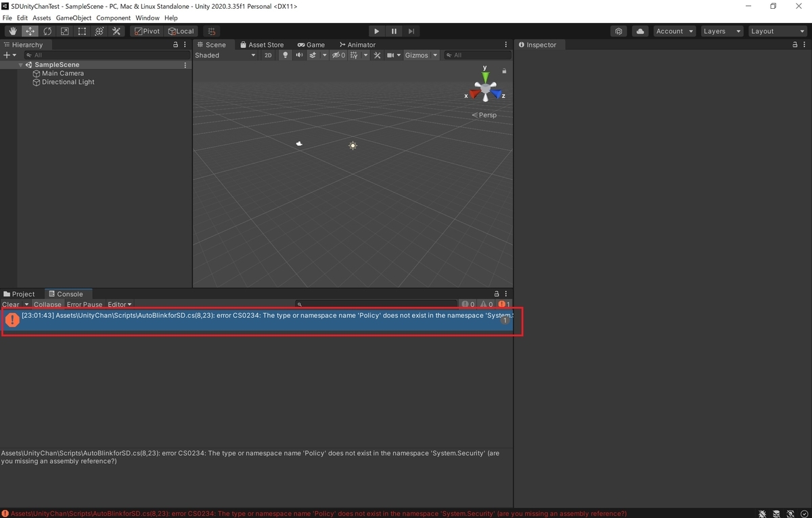Click the Pause button
Screen dimensions: 812x518
[394, 31]
